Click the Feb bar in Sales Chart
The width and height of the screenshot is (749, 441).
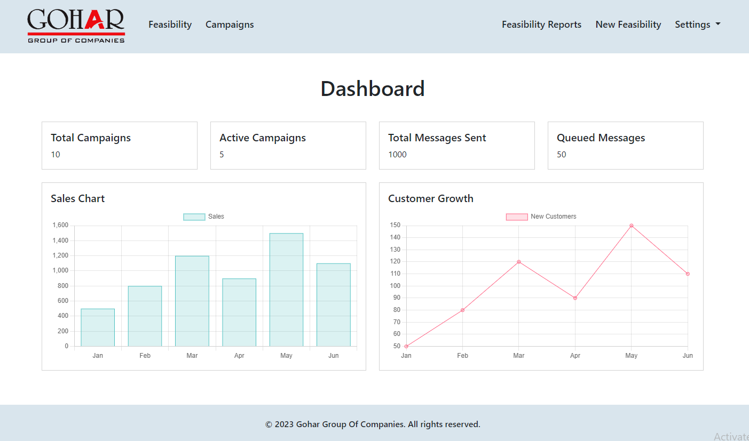click(x=145, y=316)
